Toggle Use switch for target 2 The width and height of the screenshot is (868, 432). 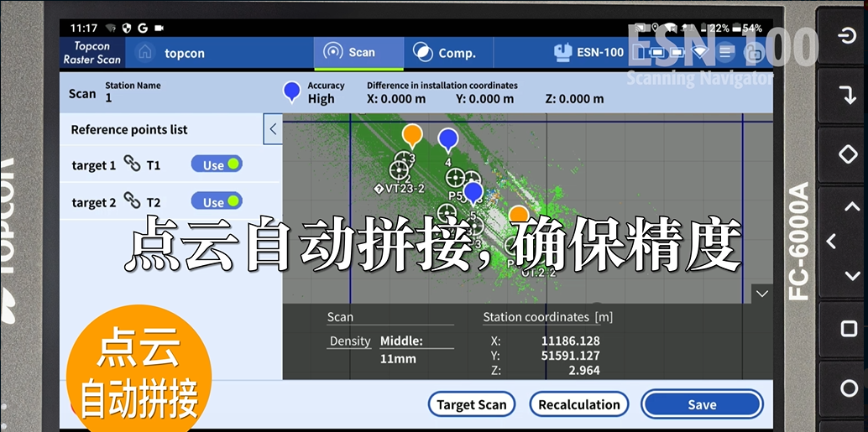pyautogui.click(x=217, y=201)
